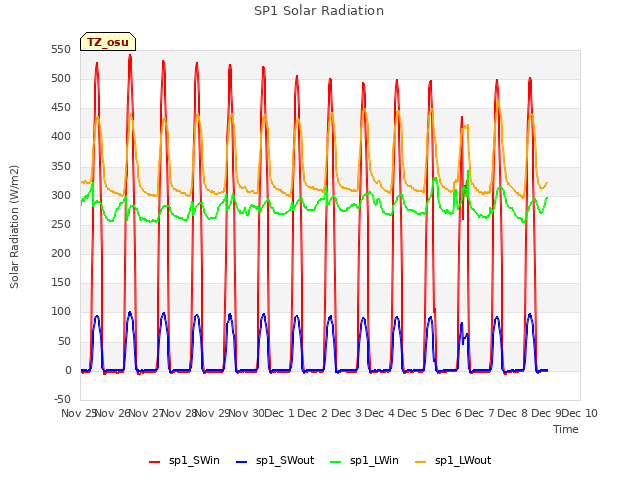Click the Dec 1 x-axis tick label

click(x=279, y=413)
